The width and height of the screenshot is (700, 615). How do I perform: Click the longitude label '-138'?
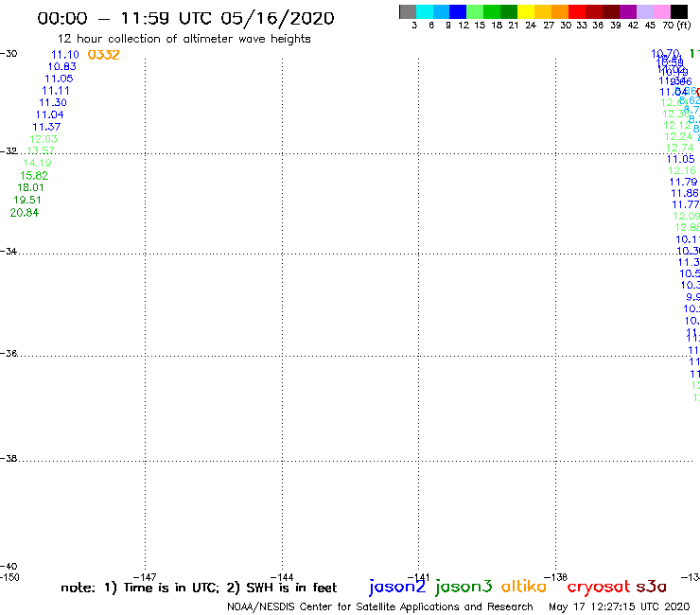click(x=555, y=577)
